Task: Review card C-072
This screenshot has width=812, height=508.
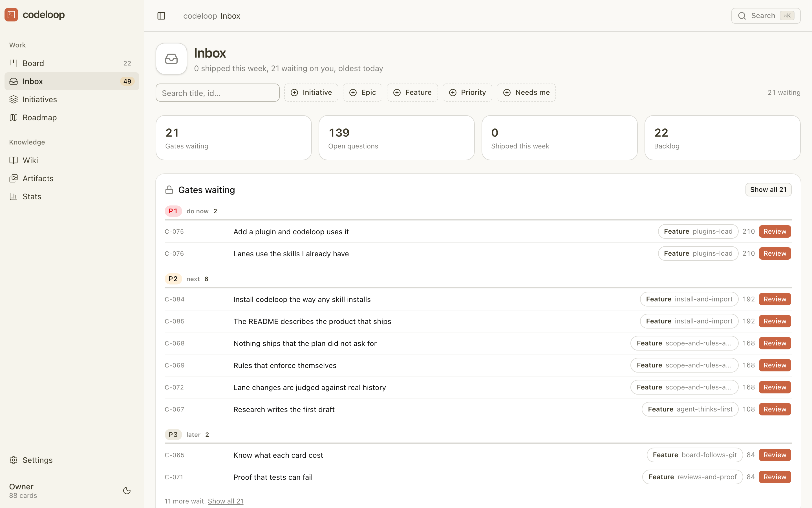Action: (775, 387)
